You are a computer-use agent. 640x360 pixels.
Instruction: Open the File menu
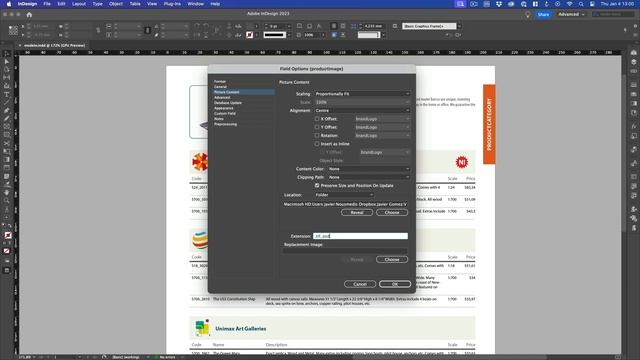[47, 4]
